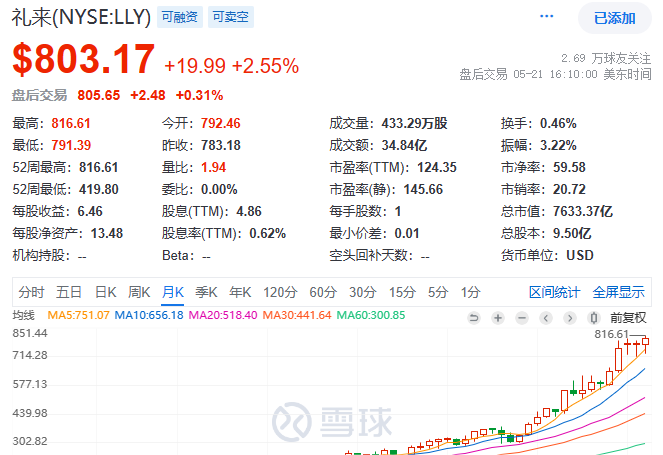663x455 pixels.
Task: Open the 前复权 adjustment dropdown
Action: pos(628,318)
